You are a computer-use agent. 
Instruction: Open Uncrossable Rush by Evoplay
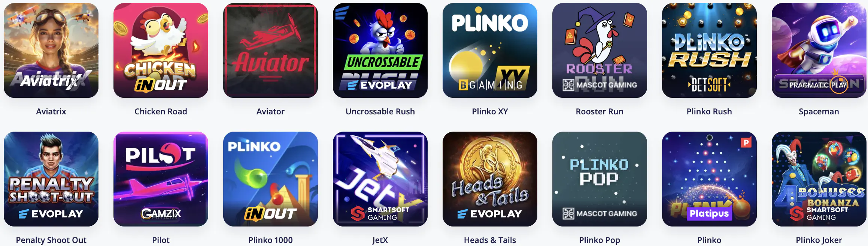pos(380,51)
